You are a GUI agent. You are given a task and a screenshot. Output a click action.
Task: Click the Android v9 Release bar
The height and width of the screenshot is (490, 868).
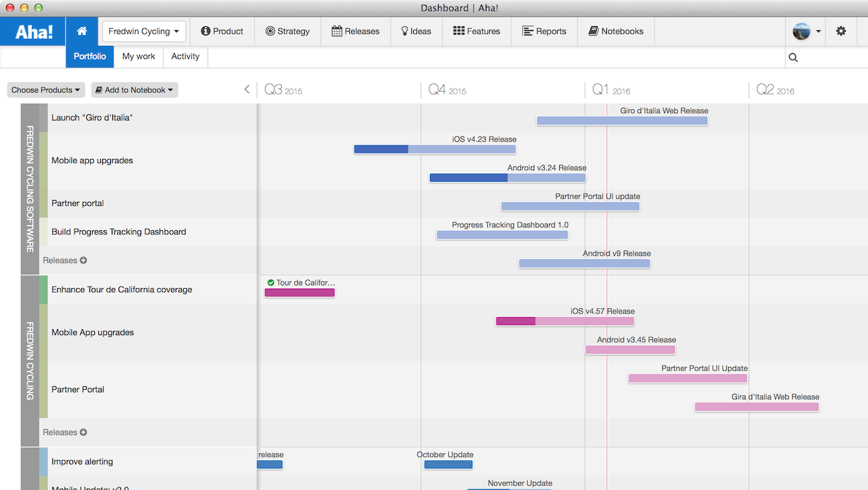584,264
